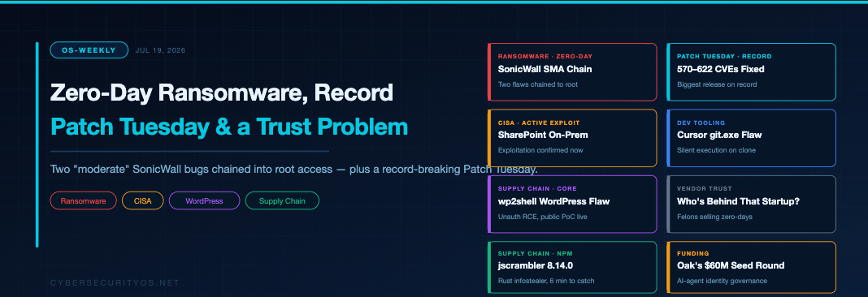Viewport: 868px width, 297px height.
Task: Click the OS-WEEKLY badge
Action: (89, 50)
